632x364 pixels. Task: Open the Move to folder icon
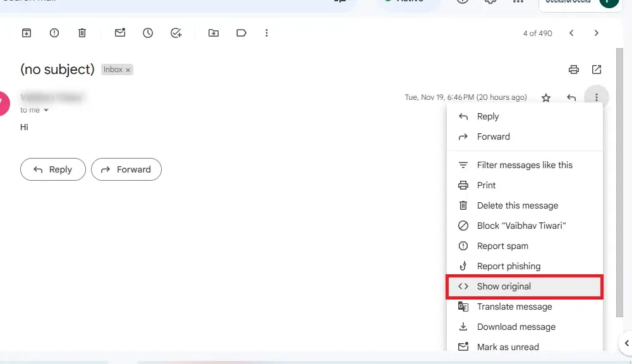[x=214, y=33]
